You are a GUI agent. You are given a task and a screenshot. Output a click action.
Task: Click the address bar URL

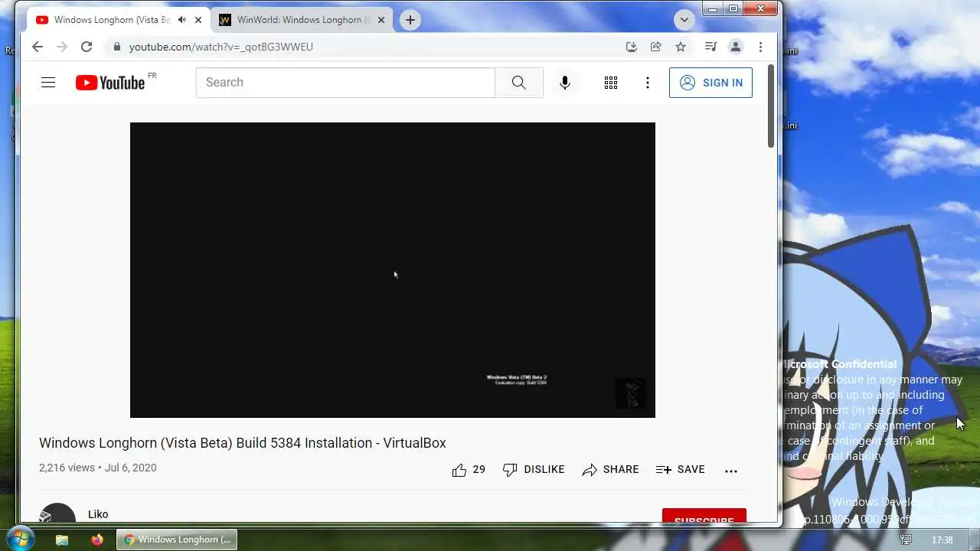[x=221, y=47]
